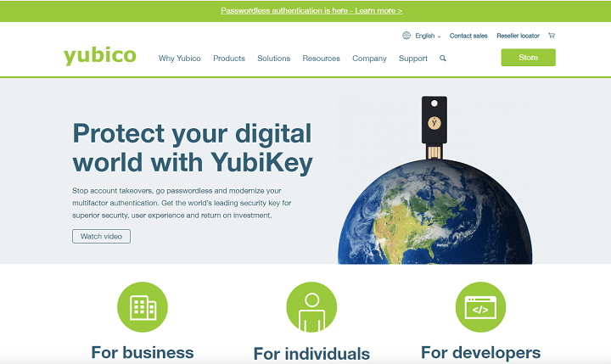Click the search magnifier icon

pyautogui.click(x=443, y=59)
